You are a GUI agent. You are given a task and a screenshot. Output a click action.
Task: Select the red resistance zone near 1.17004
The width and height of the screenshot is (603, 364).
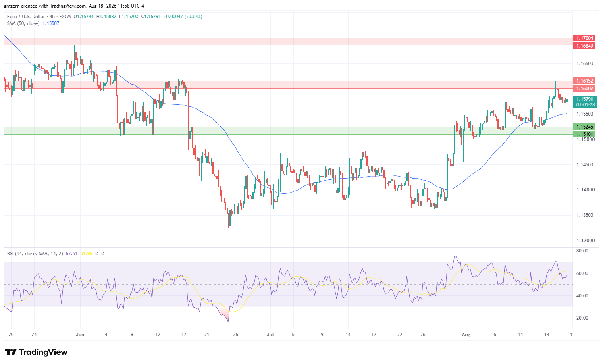click(x=288, y=42)
